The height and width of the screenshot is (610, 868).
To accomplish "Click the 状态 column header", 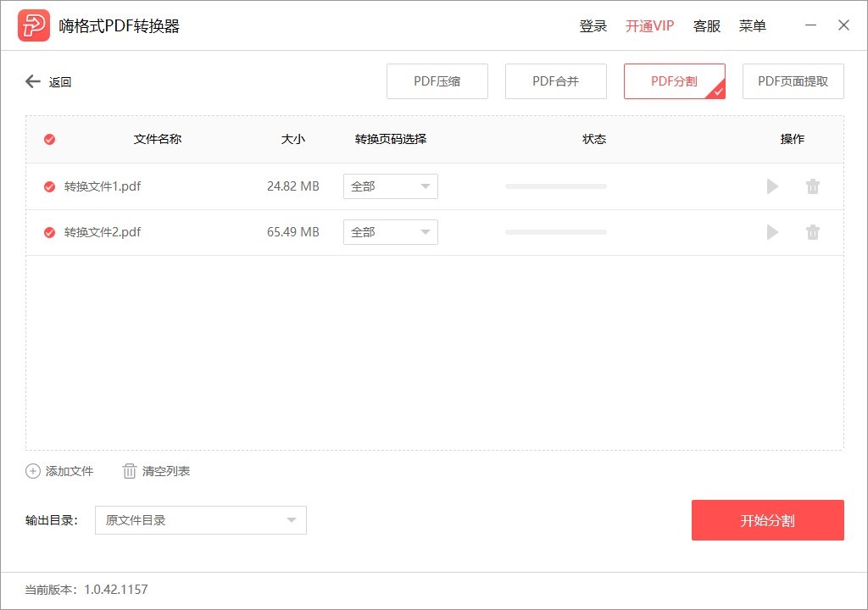I will point(594,139).
